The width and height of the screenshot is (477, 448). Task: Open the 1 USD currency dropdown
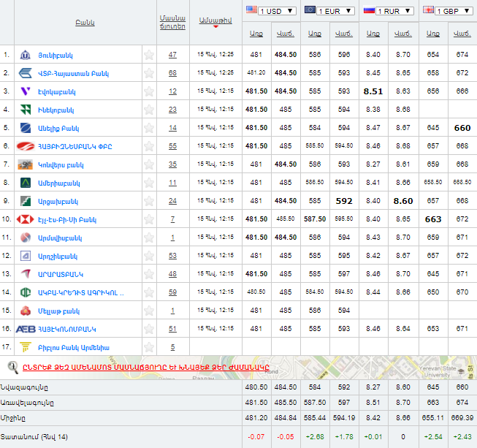point(277,11)
